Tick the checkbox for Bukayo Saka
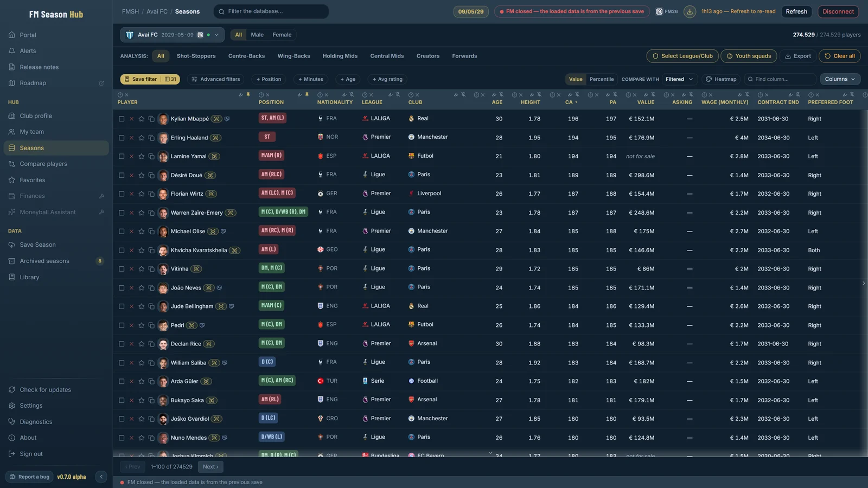The image size is (868, 488). [122, 400]
